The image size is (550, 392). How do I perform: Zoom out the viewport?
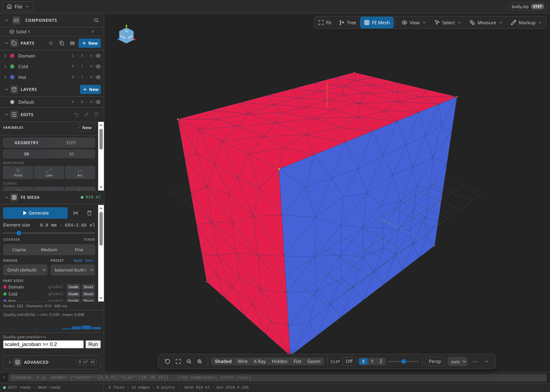pyautogui.click(x=189, y=361)
